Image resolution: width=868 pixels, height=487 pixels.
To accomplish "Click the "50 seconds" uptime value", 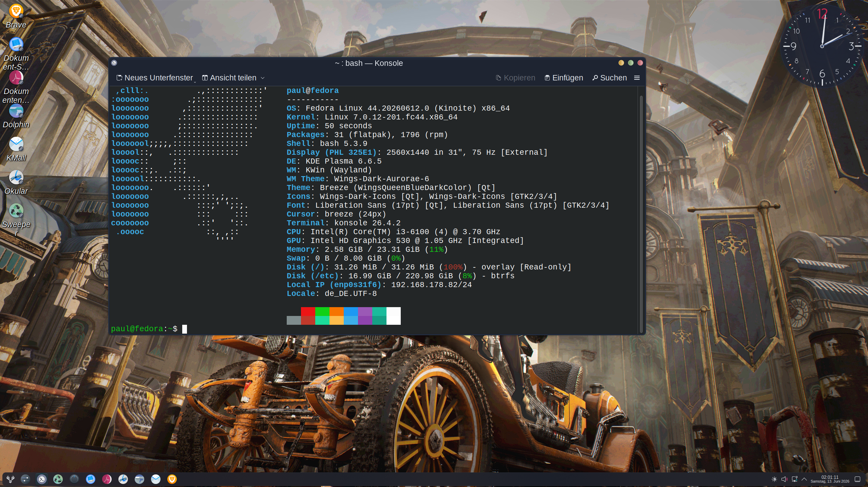I will pyautogui.click(x=348, y=126).
